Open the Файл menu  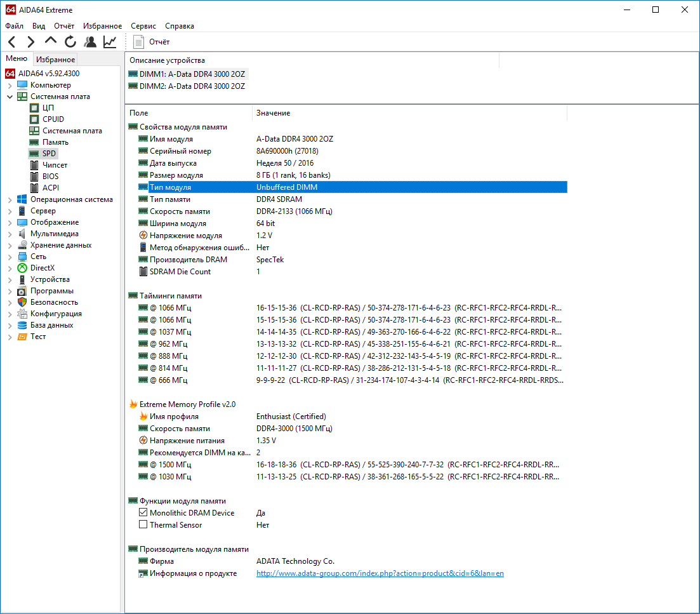(x=15, y=26)
